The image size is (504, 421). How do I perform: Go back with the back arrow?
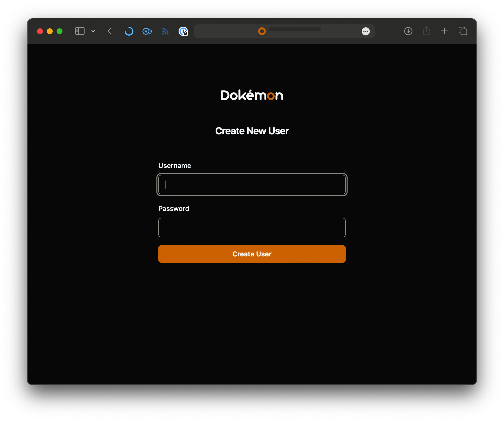tap(110, 31)
